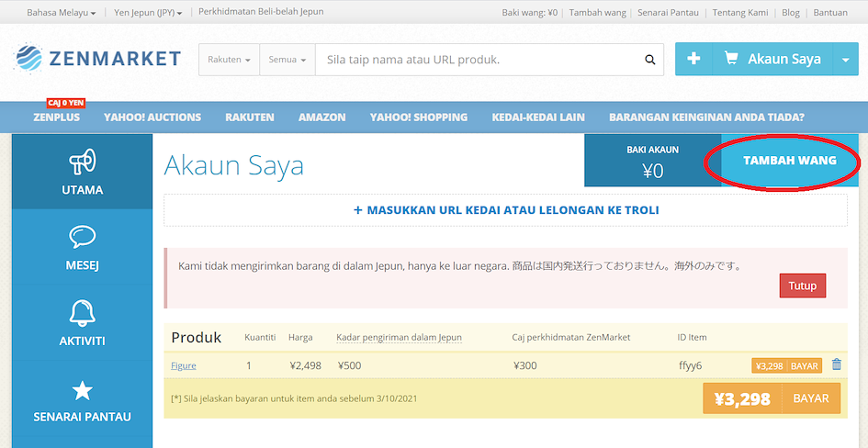Screen dimensions: 868x448
Task: Click the ZenMarket logo
Action: tap(98, 59)
